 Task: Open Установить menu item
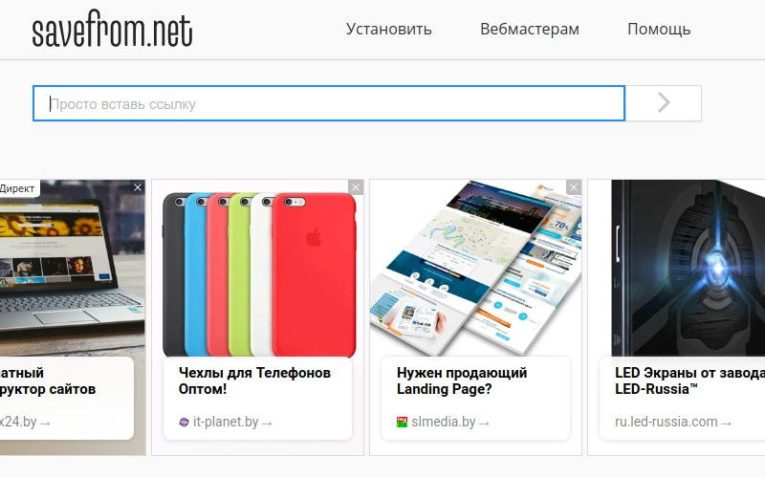point(389,29)
